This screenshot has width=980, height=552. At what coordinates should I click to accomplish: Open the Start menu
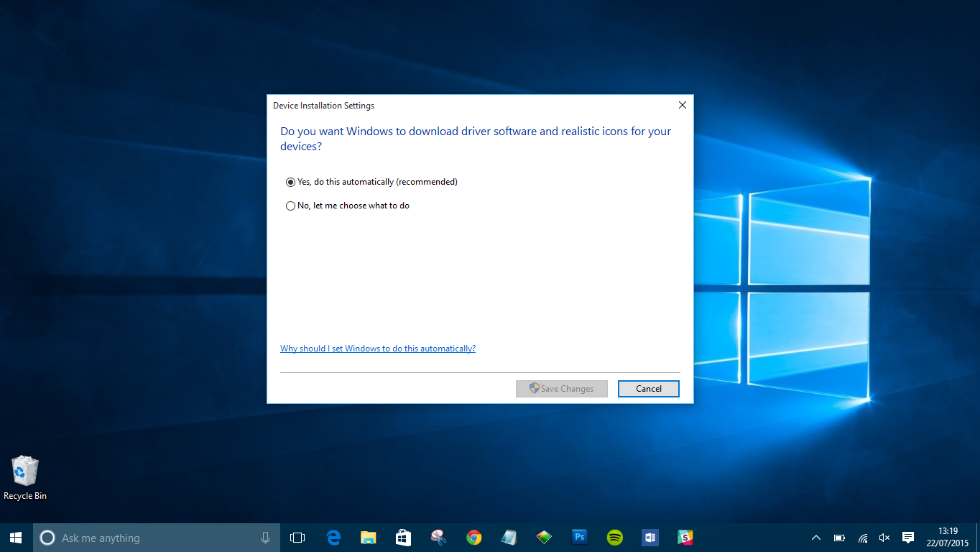[14, 537]
